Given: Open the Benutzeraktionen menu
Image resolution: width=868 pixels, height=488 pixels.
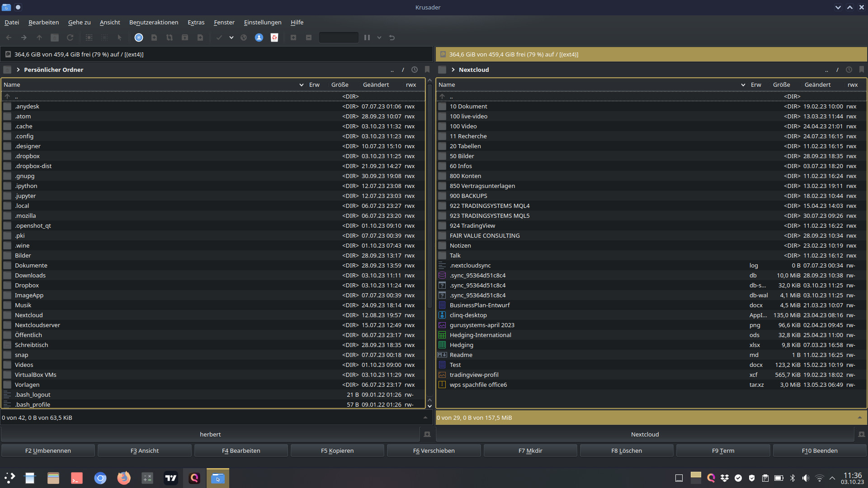Looking at the screenshot, I should pyautogui.click(x=154, y=22).
